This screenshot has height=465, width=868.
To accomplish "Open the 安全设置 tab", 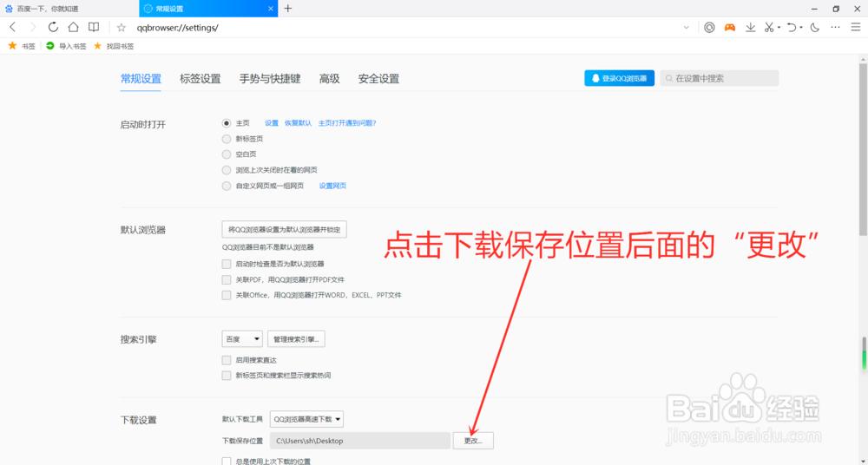I will tap(378, 79).
